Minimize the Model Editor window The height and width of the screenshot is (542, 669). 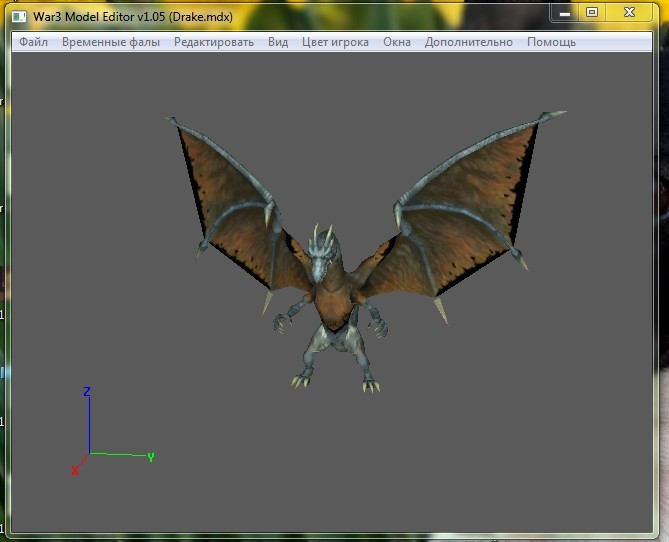pyautogui.click(x=566, y=12)
